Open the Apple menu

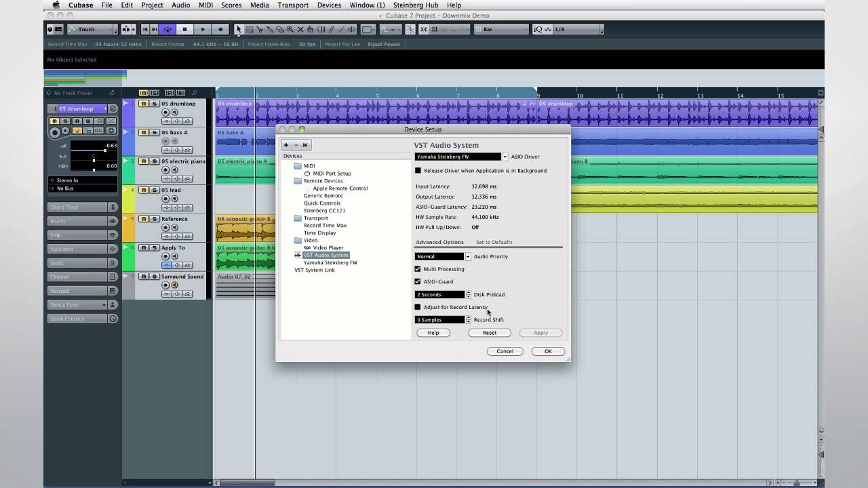pos(56,5)
